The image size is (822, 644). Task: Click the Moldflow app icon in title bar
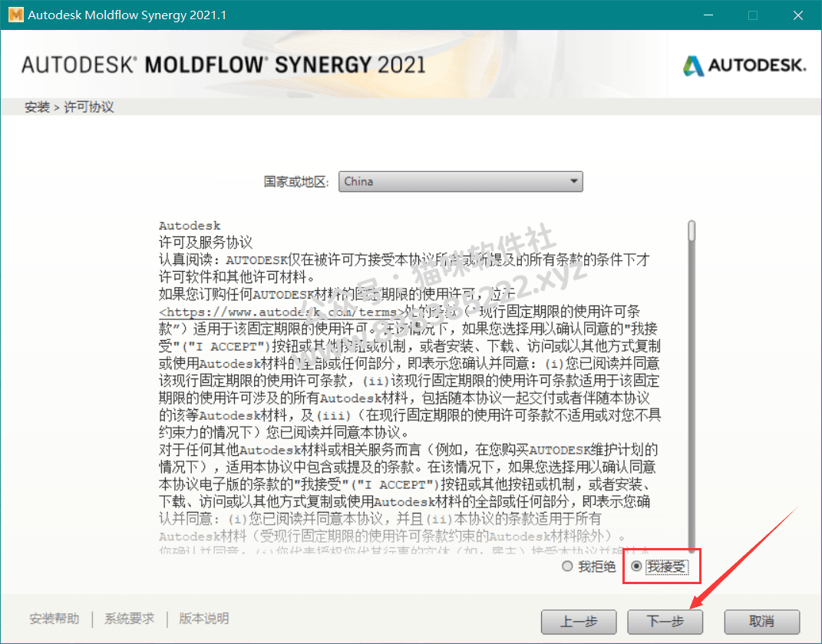15,15
